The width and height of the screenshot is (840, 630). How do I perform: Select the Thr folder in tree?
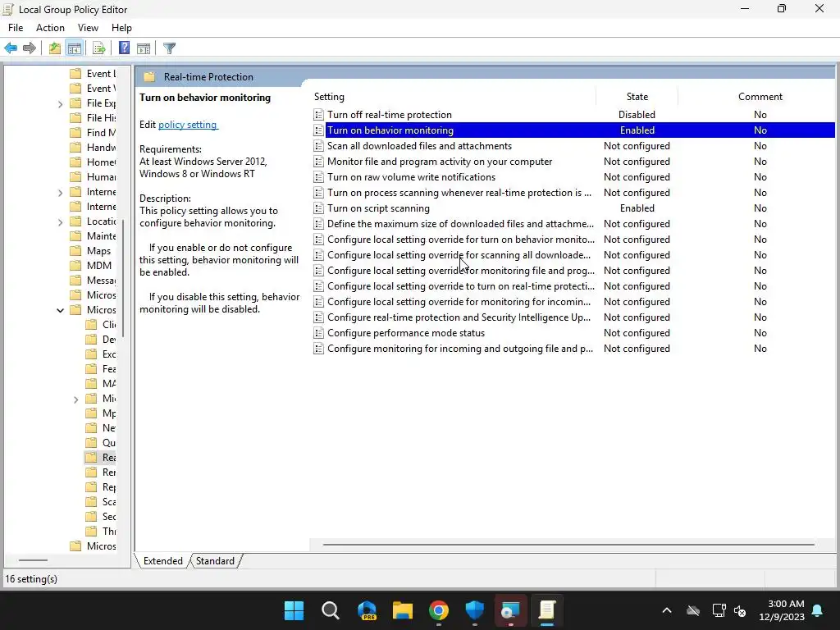109,532
